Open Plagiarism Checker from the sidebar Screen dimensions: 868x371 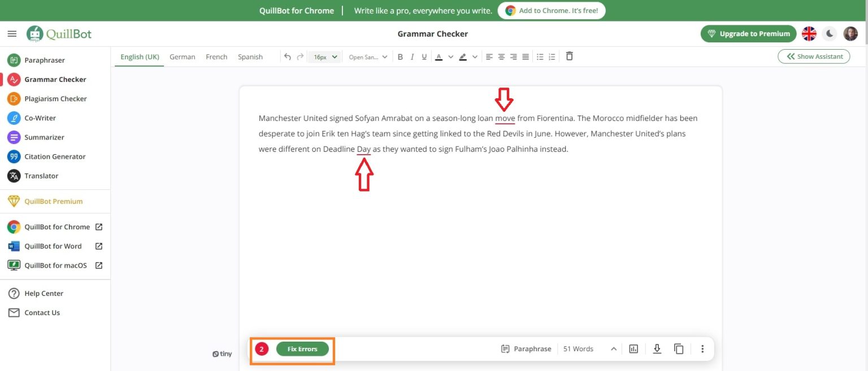55,99
